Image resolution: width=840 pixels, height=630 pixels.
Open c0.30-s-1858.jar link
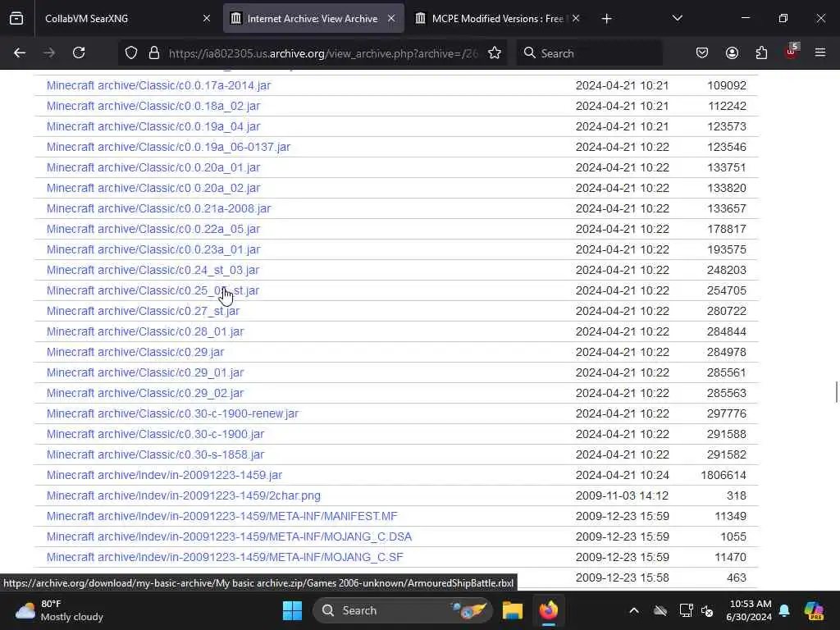155,454
